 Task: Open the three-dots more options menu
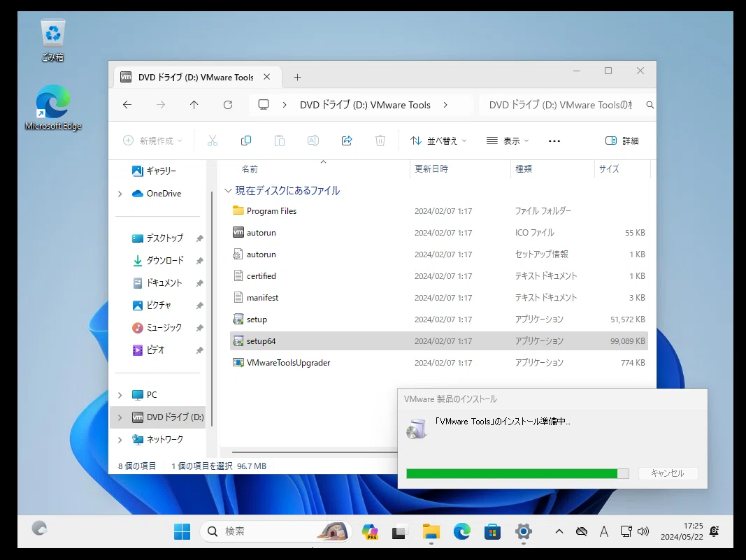point(554,141)
